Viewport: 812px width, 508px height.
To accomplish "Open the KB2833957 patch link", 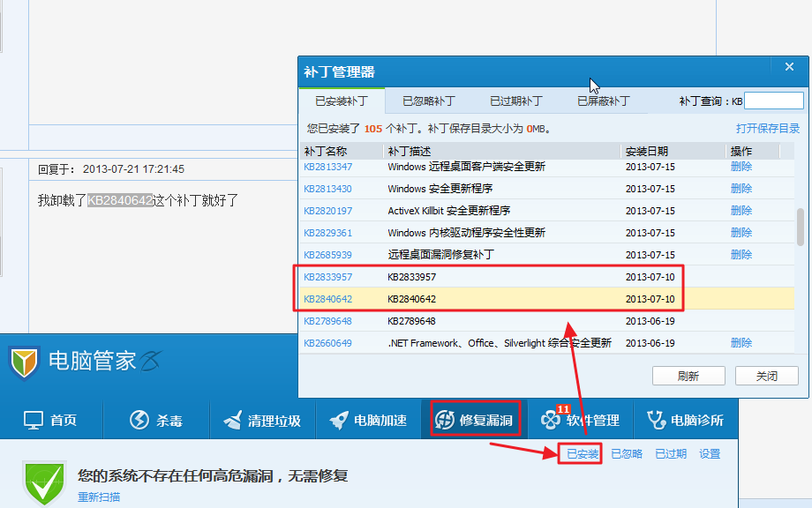I will (x=327, y=277).
